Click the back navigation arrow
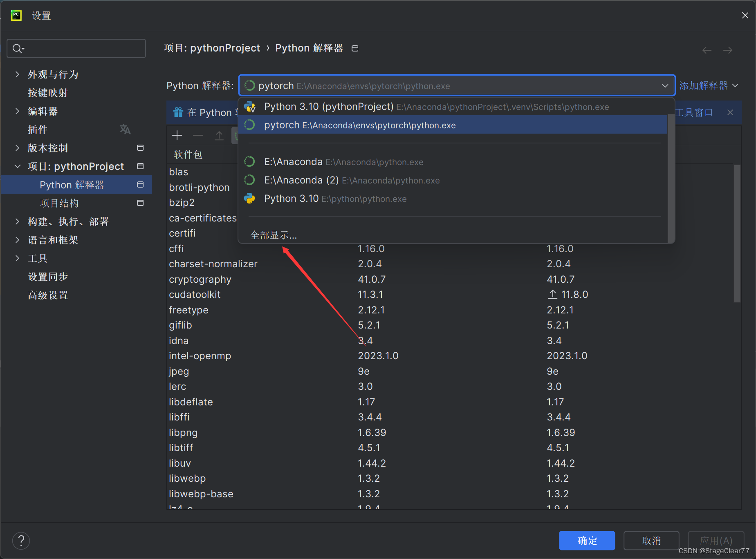Viewport: 756px width, 559px height. coord(707,50)
